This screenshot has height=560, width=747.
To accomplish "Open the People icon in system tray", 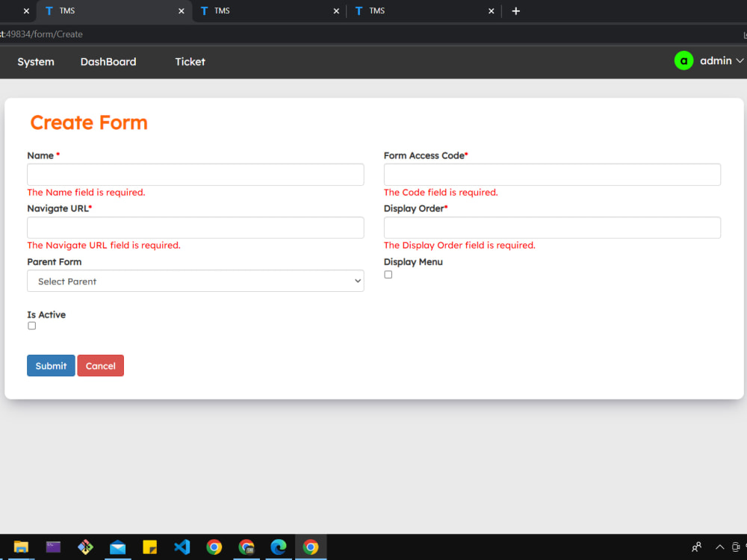I will click(x=696, y=547).
